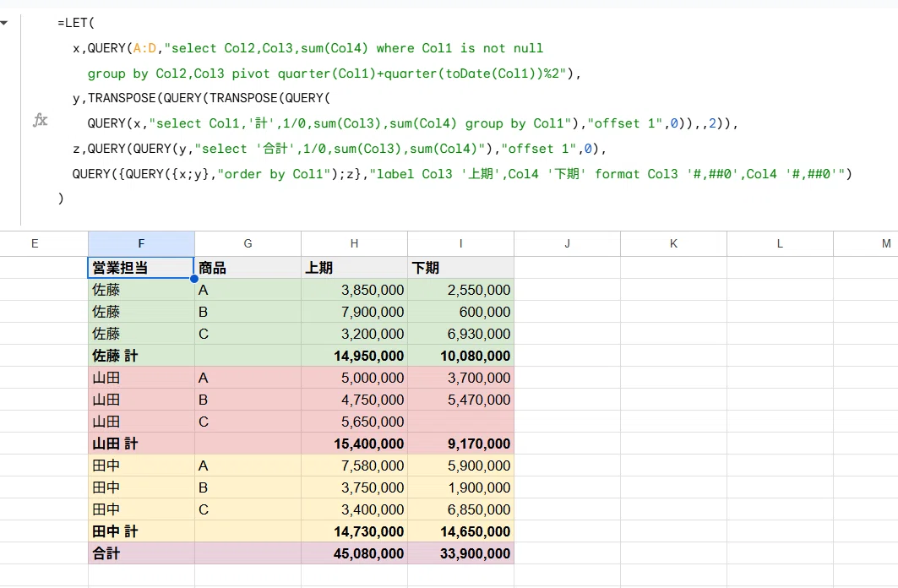Select column L header
Viewport: 898px width, 588px height.
[x=781, y=244]
